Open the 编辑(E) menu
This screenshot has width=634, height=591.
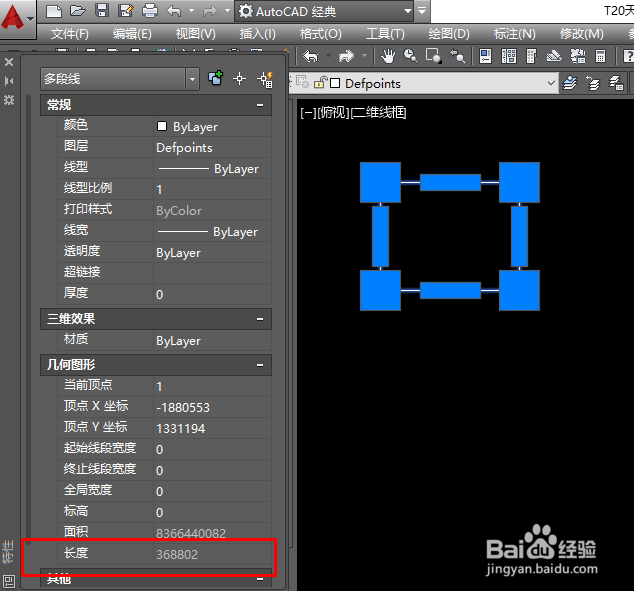[132, 34]
